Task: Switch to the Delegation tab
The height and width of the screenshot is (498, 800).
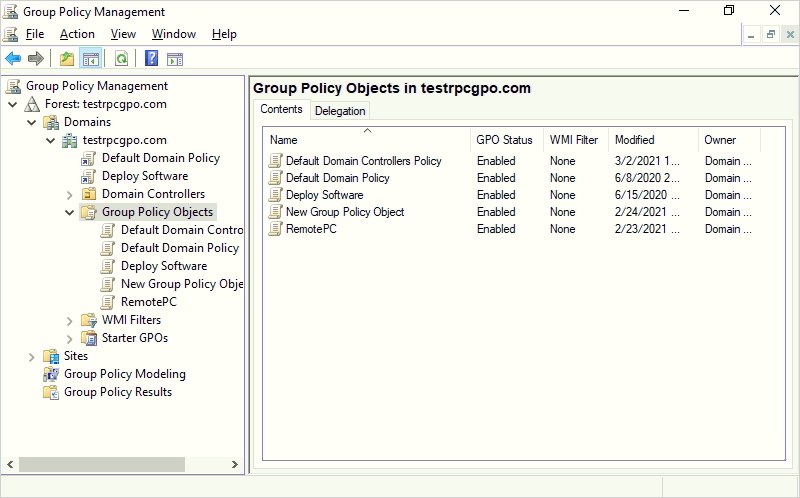Action: [x=340, y=111]
